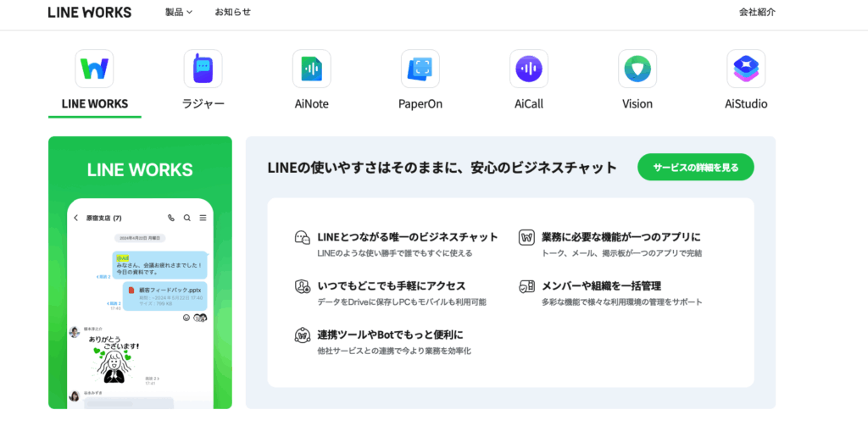Select the Vision product icon
This screenshot has height=426, width=868.
click(637, 69)
